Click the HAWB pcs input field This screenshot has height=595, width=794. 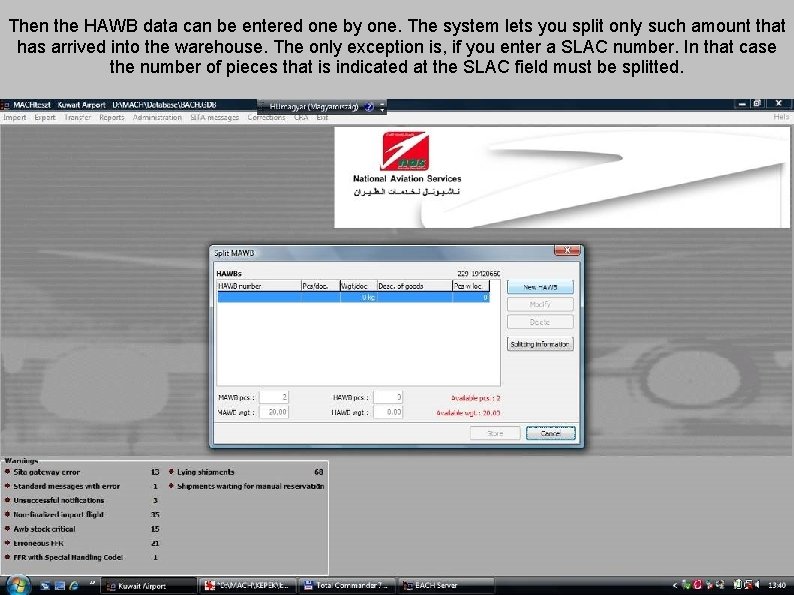[x=388, y=398]
